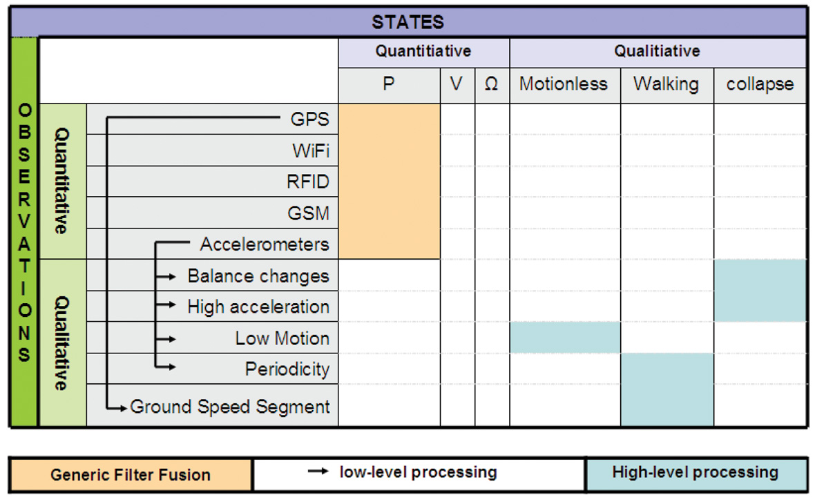The image size is (815, 504).
Task: Click the Ω state column header
Action: (492, 86)
